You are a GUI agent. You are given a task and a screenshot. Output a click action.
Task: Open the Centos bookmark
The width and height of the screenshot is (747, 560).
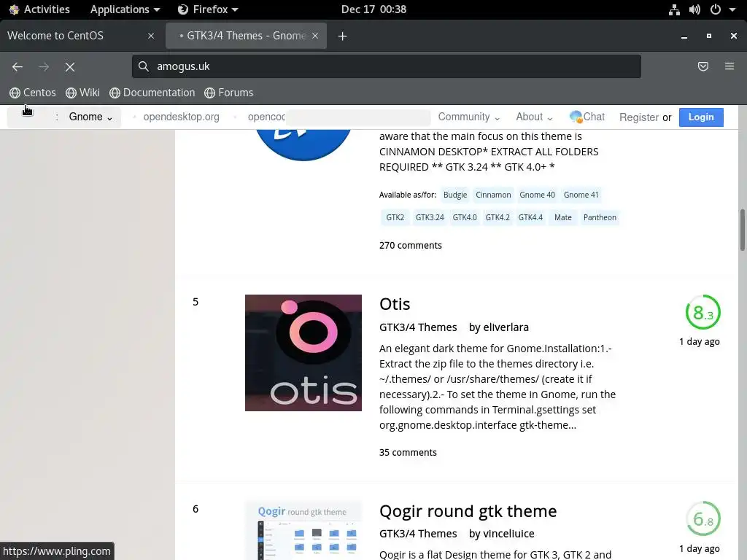point(33,93)
